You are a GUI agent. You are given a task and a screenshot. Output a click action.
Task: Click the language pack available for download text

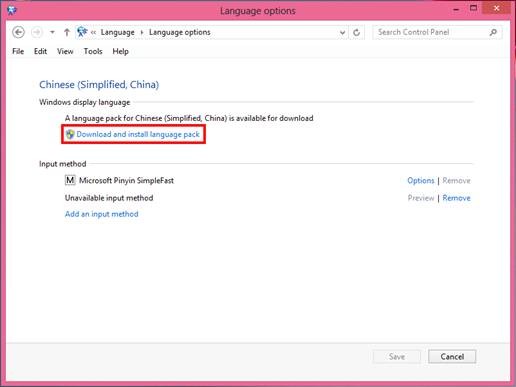[x=189, y=118]
